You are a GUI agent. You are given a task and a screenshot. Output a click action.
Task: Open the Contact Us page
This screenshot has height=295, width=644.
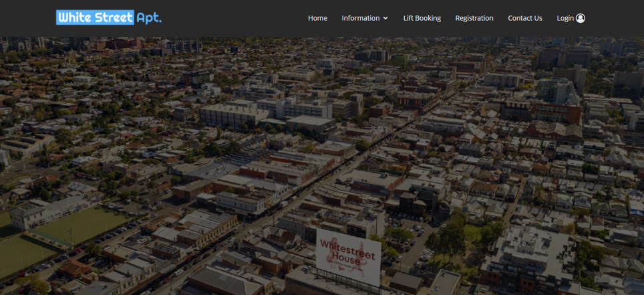(525, 18)
